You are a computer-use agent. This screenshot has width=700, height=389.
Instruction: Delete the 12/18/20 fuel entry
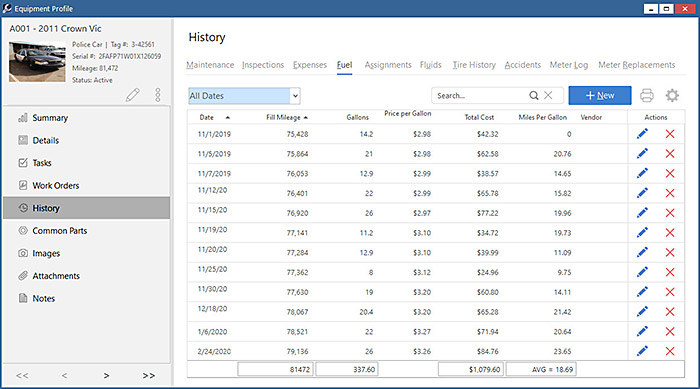(x=670, y=312)
